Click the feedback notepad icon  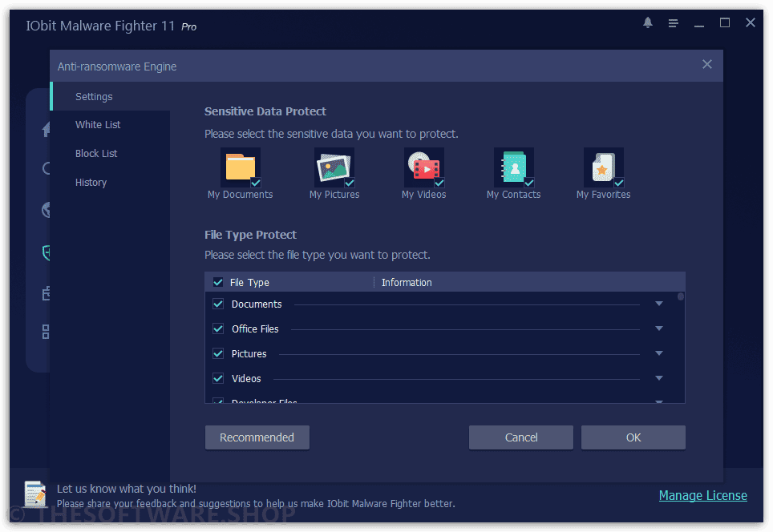coord(35,494)
